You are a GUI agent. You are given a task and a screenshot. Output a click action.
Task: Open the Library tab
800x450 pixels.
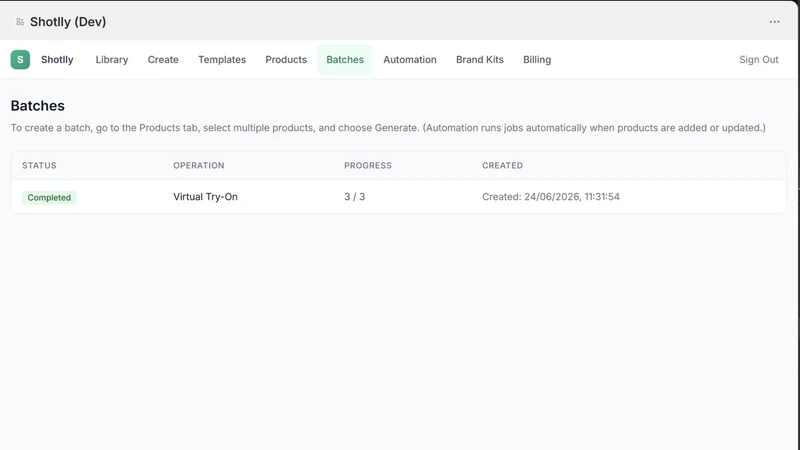click(x=112, y=60)
